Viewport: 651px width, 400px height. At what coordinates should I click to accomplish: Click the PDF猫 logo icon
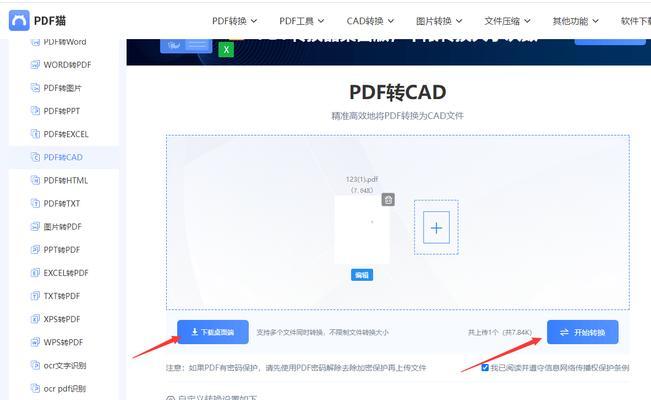coord(19,20)
